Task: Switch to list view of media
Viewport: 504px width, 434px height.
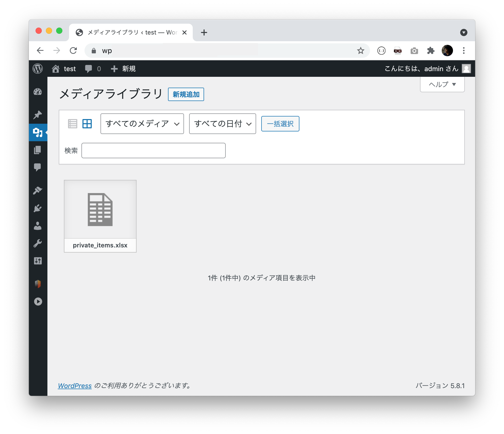Action: (73, 124)
